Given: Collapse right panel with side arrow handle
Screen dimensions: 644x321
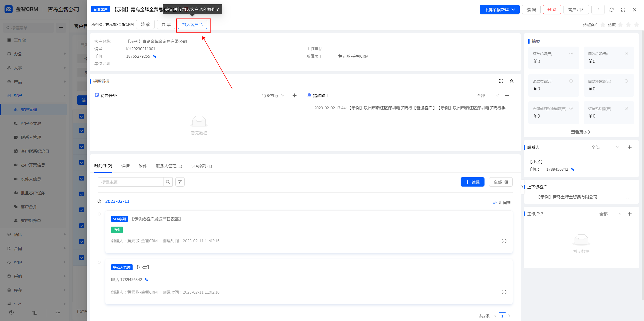Looking at the screenshot, I should click(x=522, y=187).
